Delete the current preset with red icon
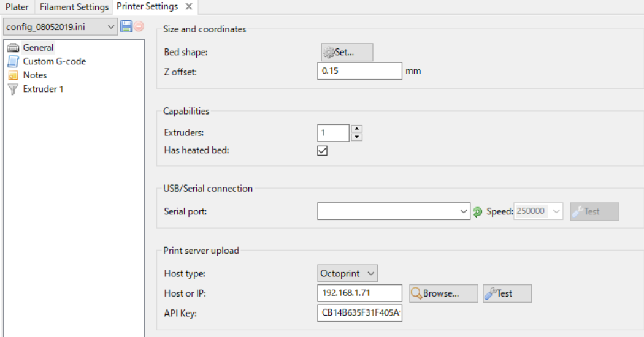644x337 pixels. (139, 27)
